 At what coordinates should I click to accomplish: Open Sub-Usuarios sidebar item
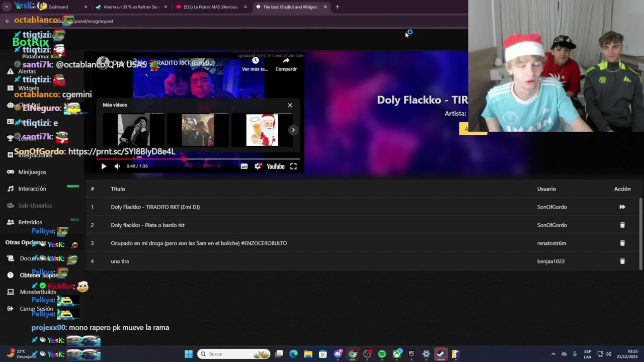click(x=35, y=206)
